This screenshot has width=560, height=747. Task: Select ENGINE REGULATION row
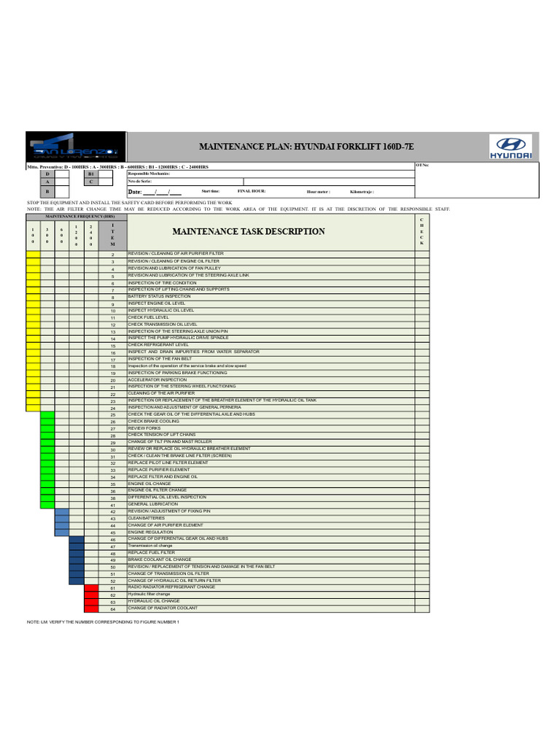click(271, 532)
